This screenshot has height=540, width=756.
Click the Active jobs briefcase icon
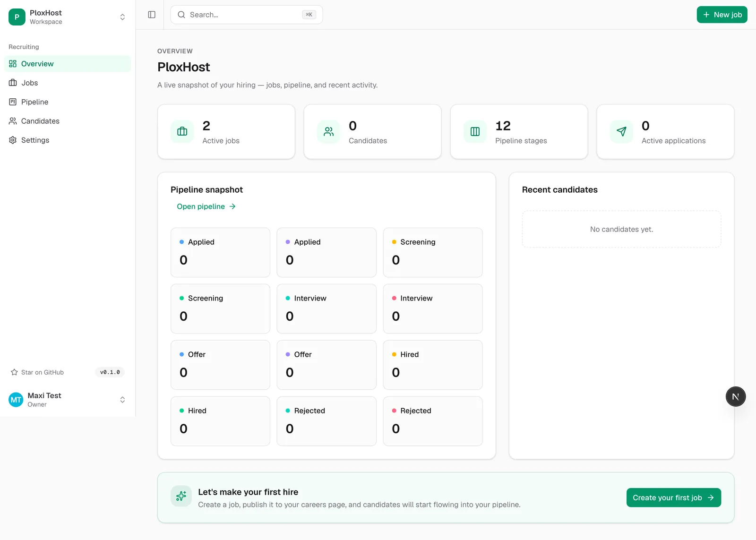coord(182,131)
